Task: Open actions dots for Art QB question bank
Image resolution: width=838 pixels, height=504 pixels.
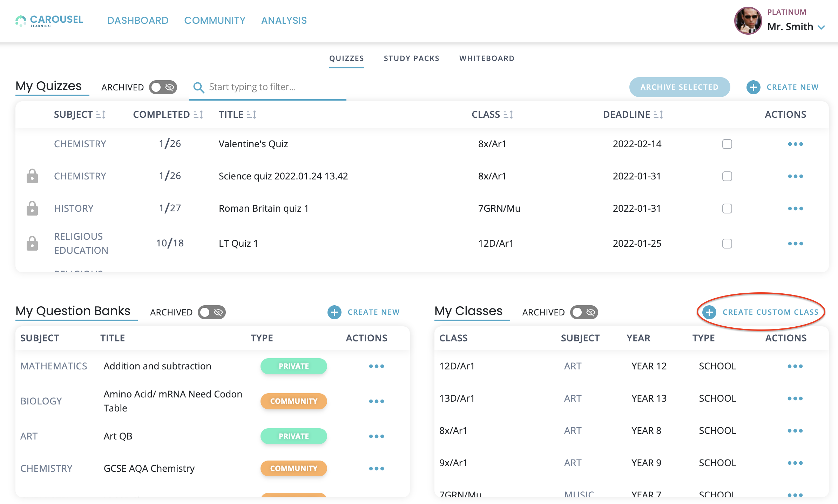Action: pos(376,436)
